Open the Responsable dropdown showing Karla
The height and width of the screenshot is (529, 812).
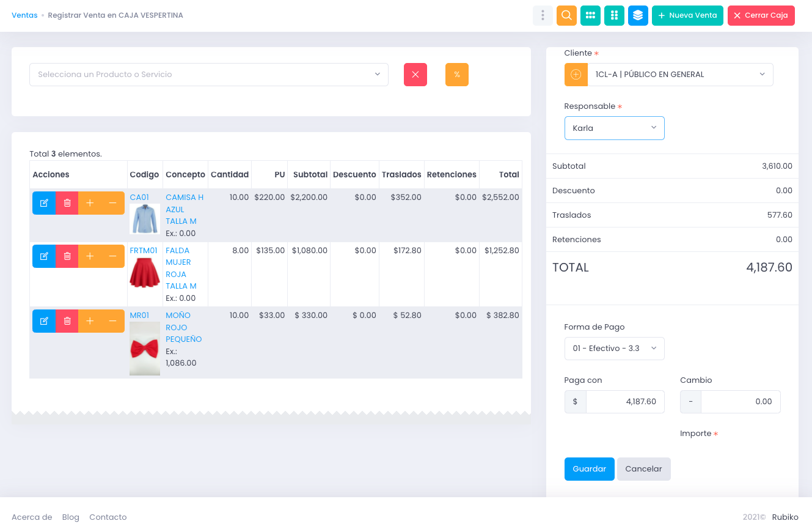click(614, 128)
